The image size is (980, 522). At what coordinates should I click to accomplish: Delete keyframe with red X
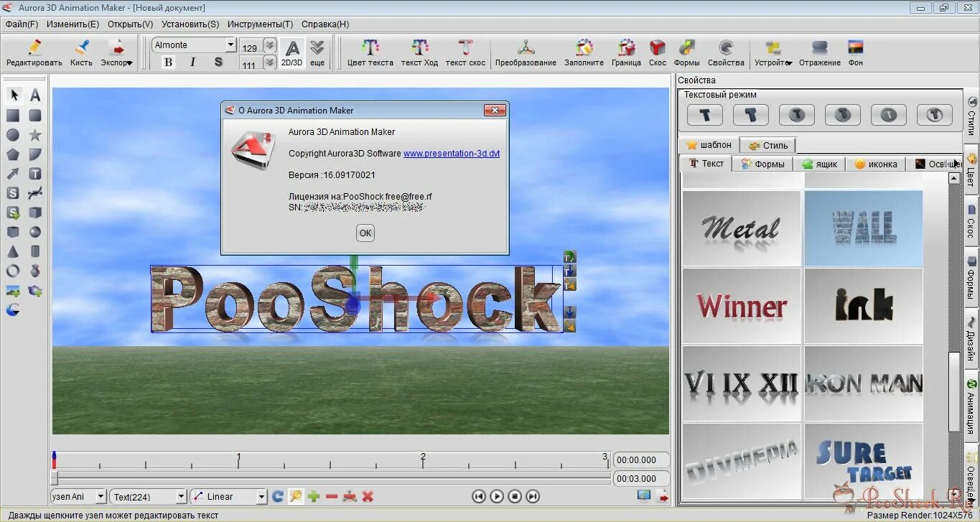tap(368, 496)
